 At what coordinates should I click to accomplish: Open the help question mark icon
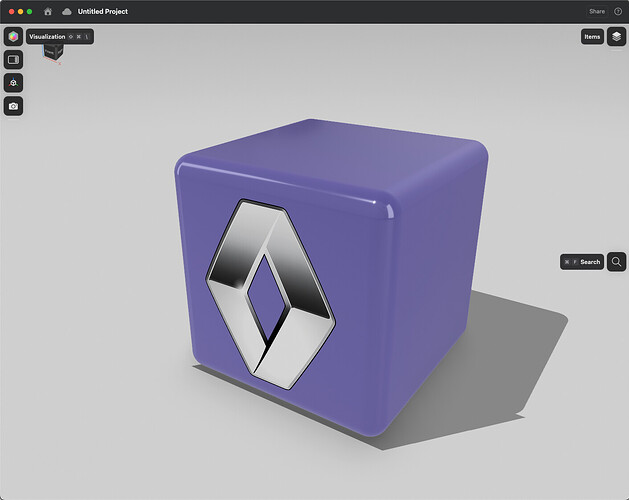pos(618,11)
